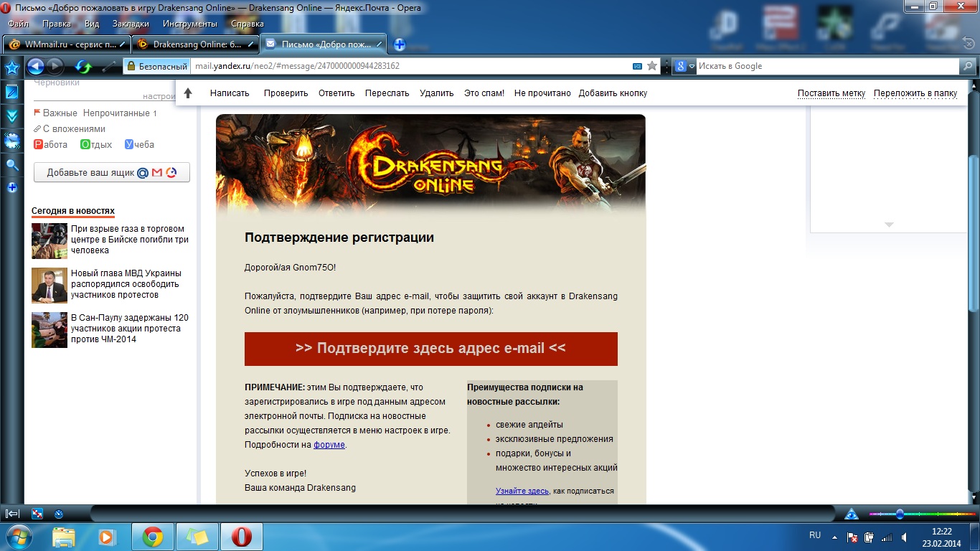Switch to Google Chrome in the taskbar

pos(152,537)
